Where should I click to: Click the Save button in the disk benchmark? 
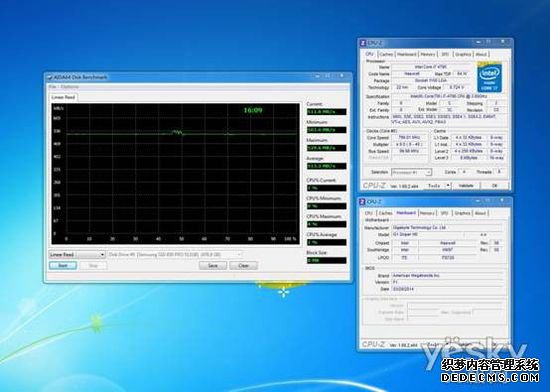(213, 265)
